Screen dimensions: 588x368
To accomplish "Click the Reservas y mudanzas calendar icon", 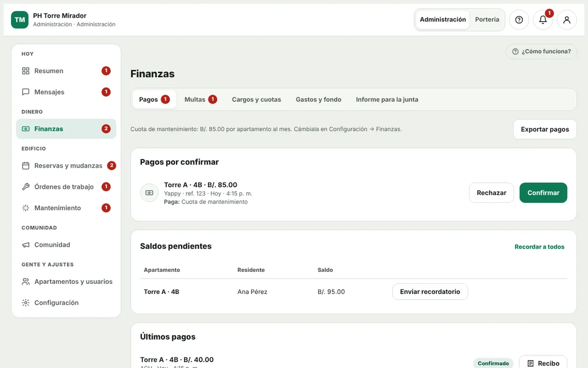I will pos(26,166).
